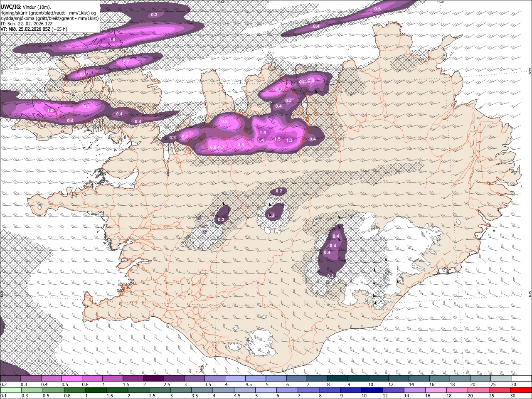Click the "64N" latitude label on right edge
Screen dimensions: 532x399
click(530, 293)
